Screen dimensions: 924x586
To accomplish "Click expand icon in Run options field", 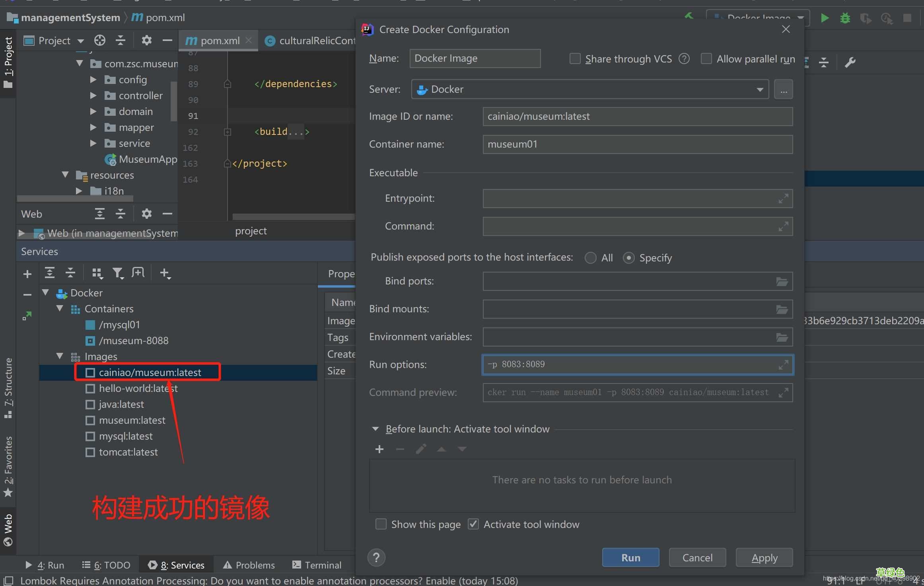I will (783, 364).
